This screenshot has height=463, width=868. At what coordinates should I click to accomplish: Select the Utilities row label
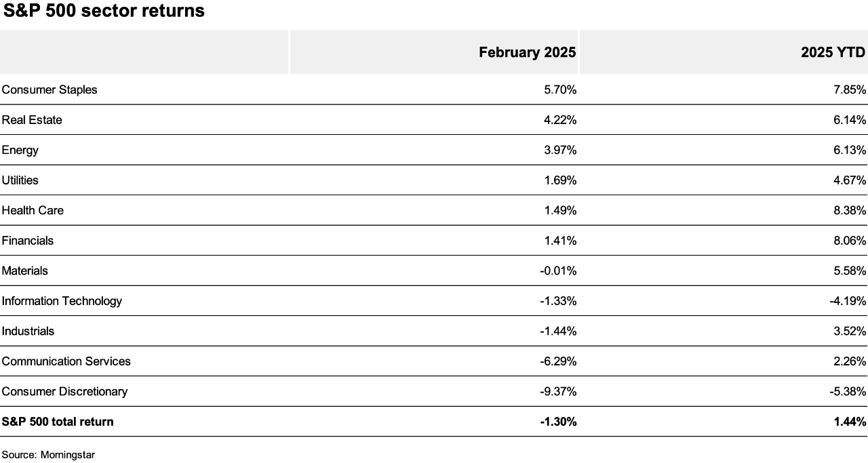pyautogui.click(x=20, y=180)
